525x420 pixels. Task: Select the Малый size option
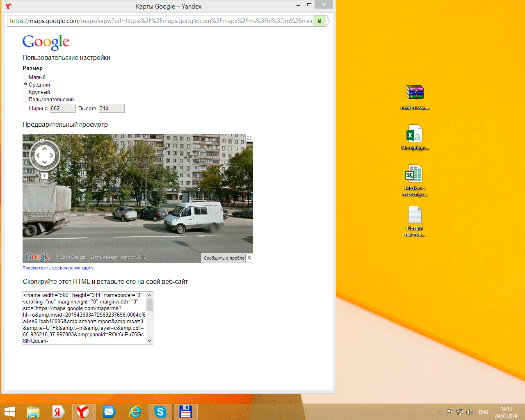tap(25, 77)
